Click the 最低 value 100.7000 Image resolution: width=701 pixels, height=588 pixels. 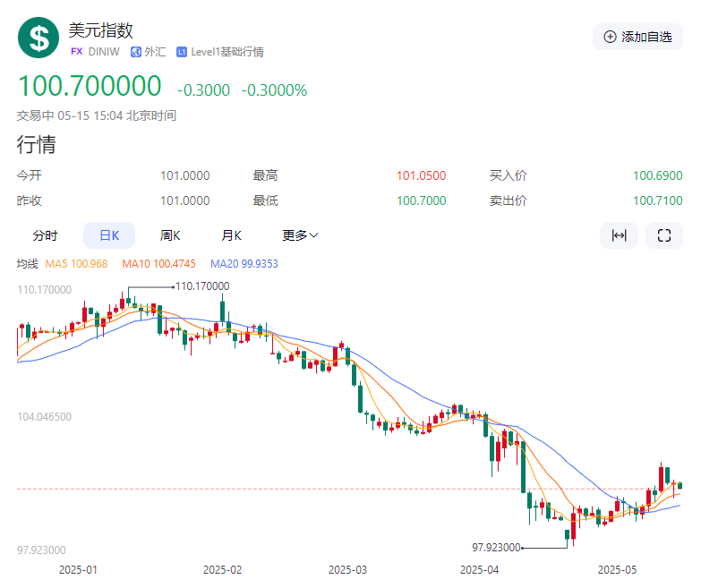pos(421,200)
